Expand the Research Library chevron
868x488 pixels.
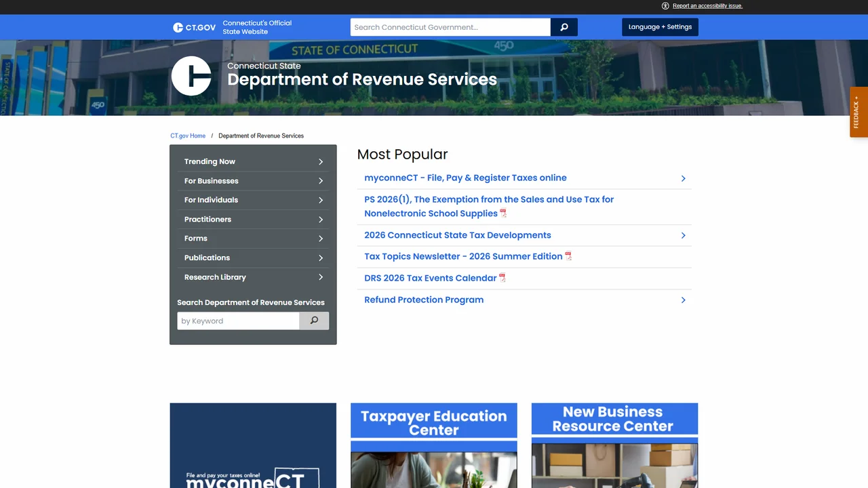tap(321, 277)
